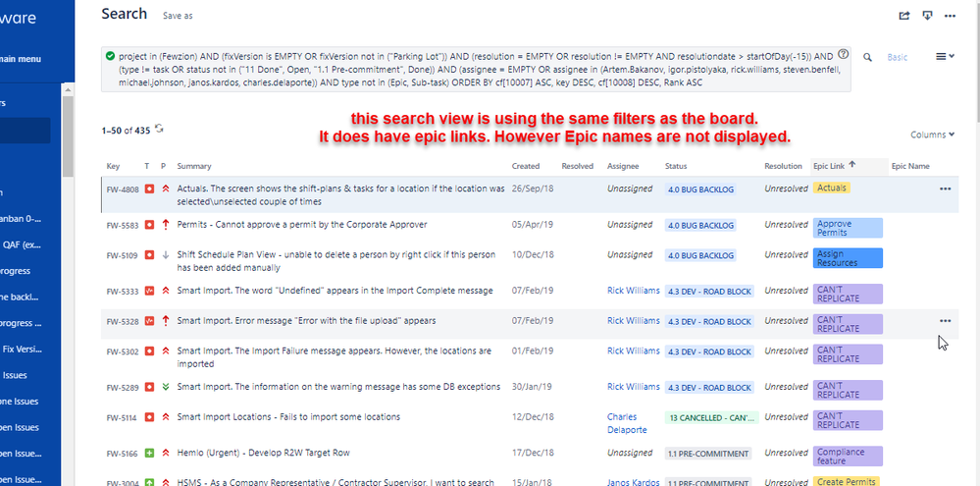Open issue FW-5583

point(122,225)
